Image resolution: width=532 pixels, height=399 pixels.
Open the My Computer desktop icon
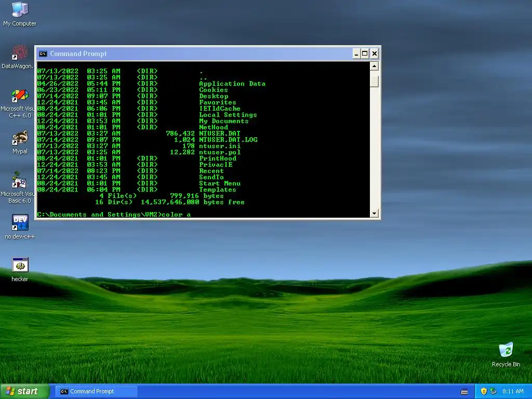[20, 14]
